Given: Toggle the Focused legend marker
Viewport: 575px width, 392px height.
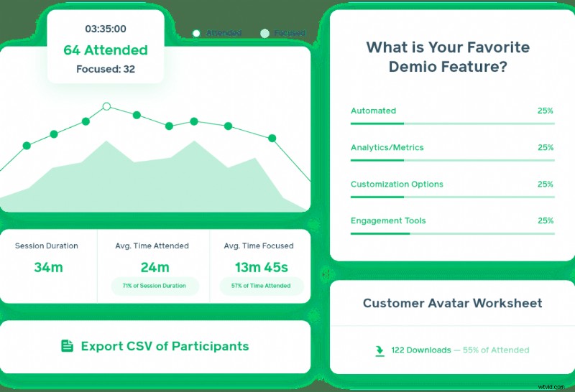Looking at the screenshot, I should pos(264,33).
